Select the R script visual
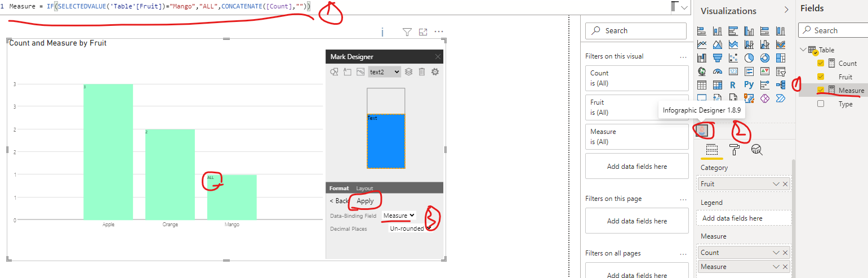 point(733,85)
